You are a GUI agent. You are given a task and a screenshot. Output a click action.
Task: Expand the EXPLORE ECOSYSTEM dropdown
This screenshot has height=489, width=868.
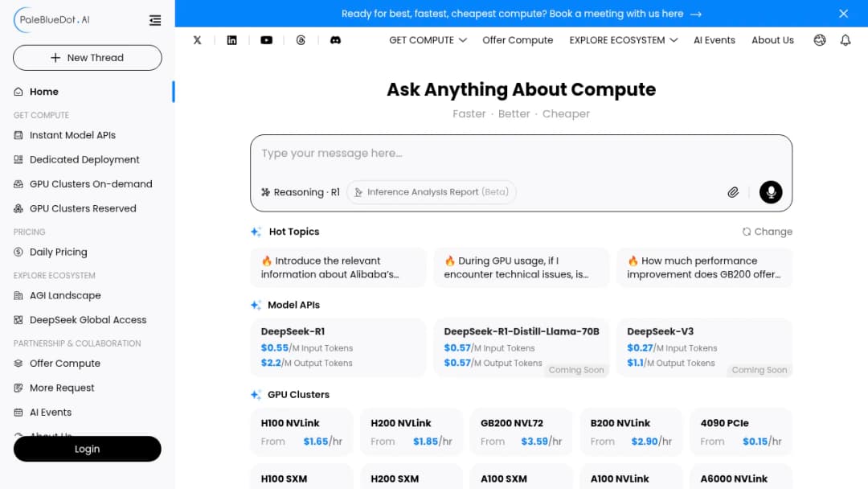[624, 40]
